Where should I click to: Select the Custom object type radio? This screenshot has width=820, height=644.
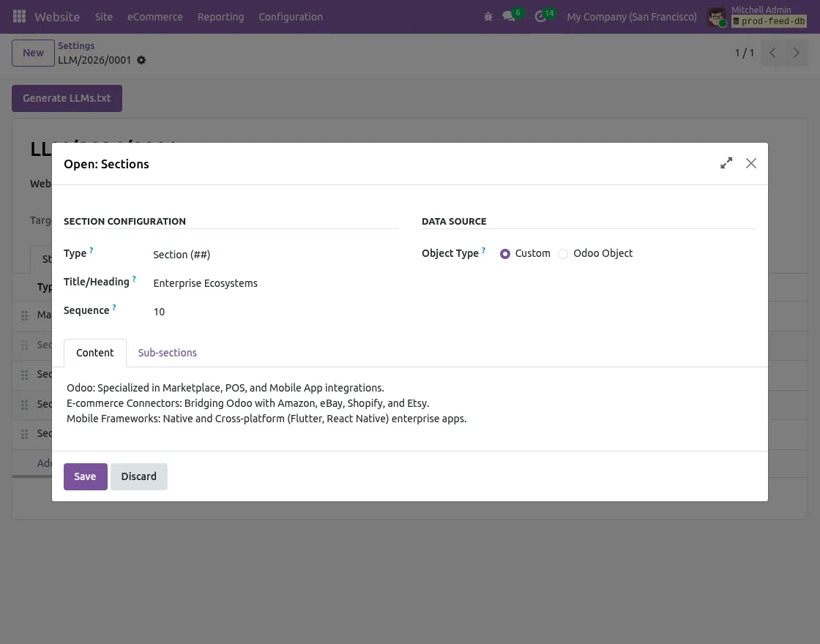click(504, 254)
